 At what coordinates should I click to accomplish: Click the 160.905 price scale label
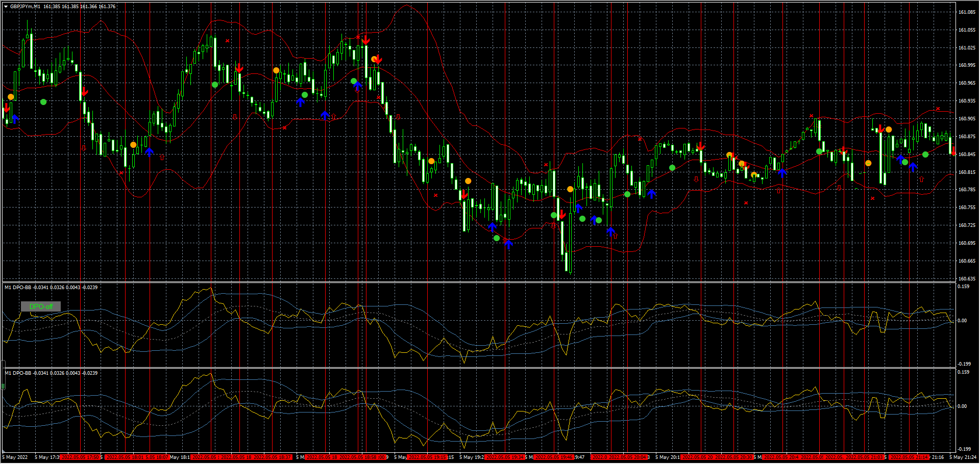967,119
